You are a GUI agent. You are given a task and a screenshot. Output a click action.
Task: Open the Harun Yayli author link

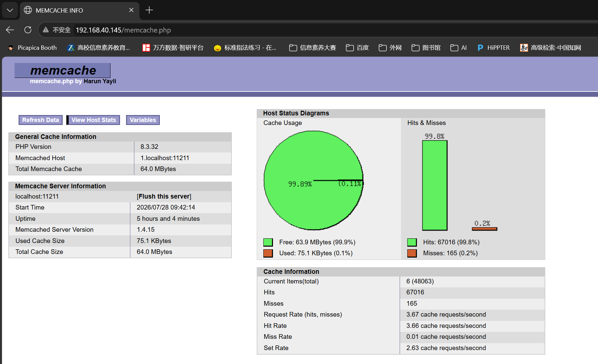(100, 81)
